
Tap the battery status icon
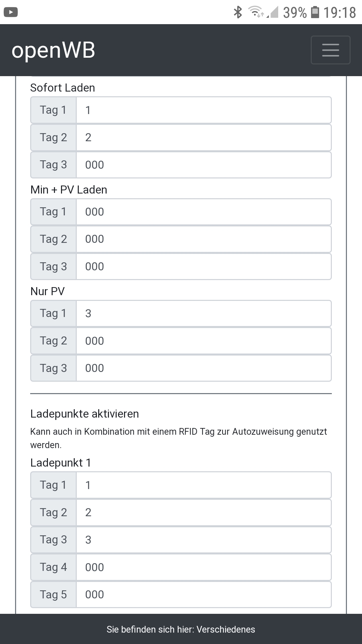click(315, 12)
